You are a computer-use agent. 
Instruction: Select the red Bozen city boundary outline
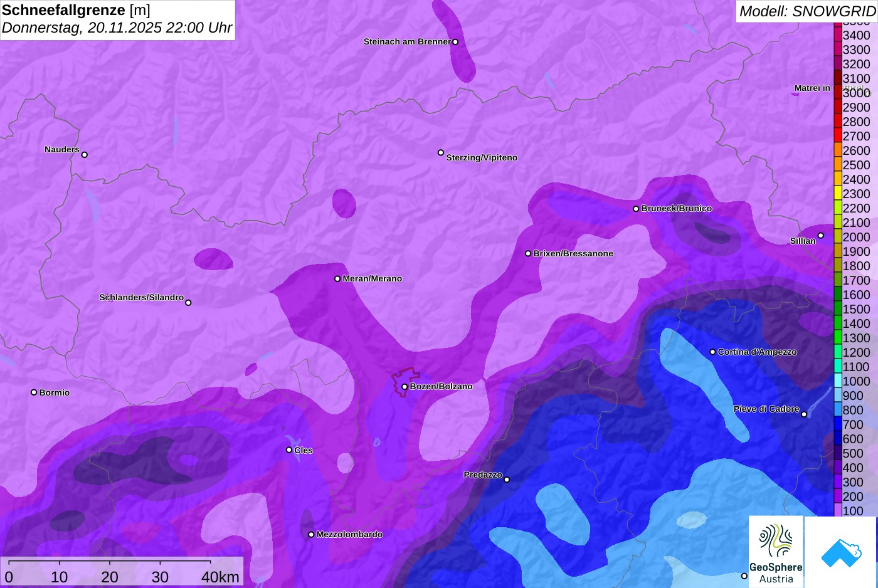[405, 382]
